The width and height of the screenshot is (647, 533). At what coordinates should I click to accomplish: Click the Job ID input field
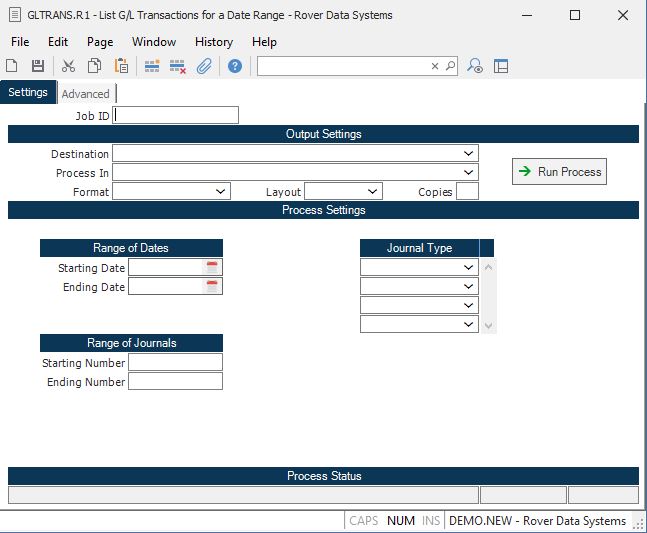pos(177,115)
